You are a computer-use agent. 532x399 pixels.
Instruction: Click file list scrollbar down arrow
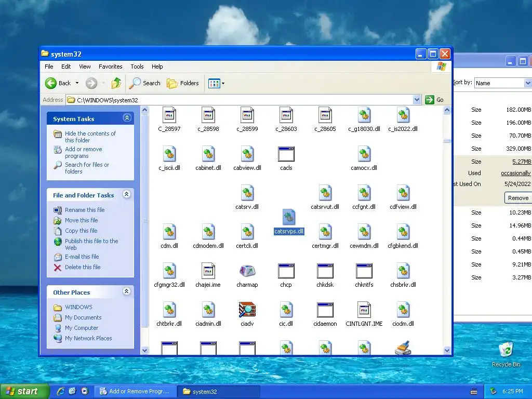(447, 351)
